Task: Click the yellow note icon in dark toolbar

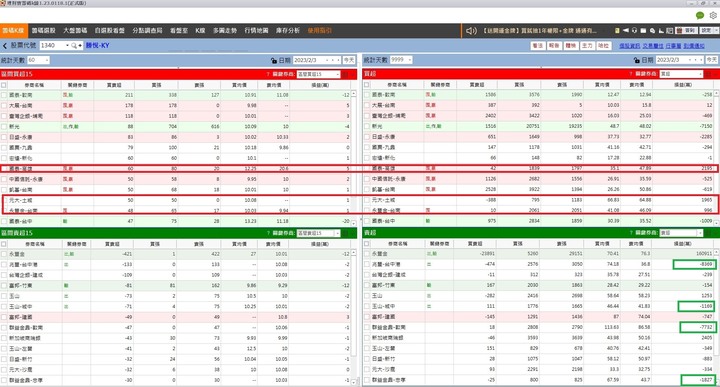Action: tap(617, 31)
